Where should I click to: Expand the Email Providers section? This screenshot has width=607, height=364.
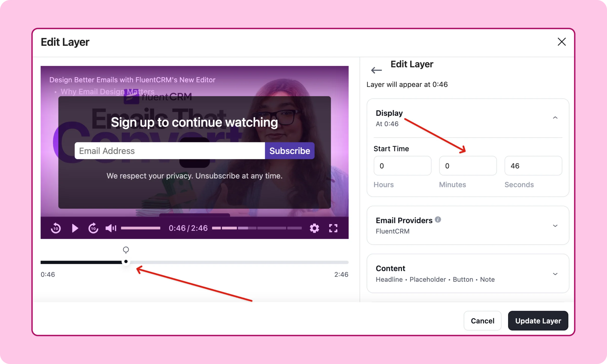click(x=555, y=226)
